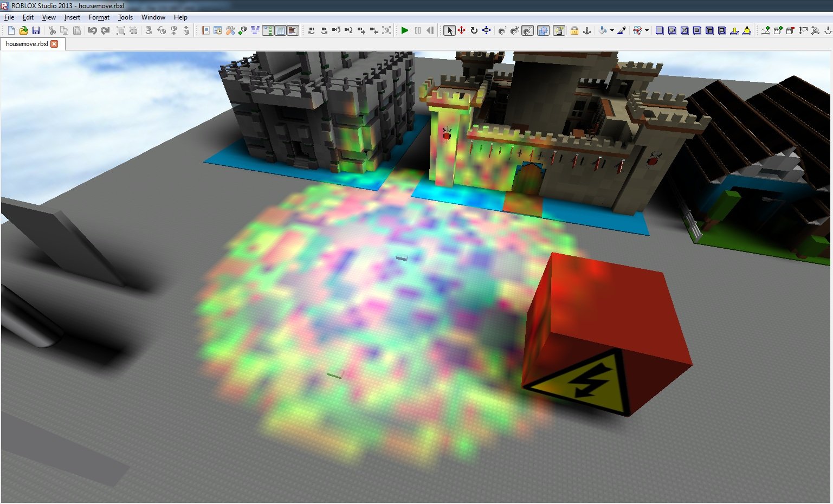This screenshot has height=504, width=833.
Task: Set grid snapping to one stud
Action: click(x=502, y=30)
